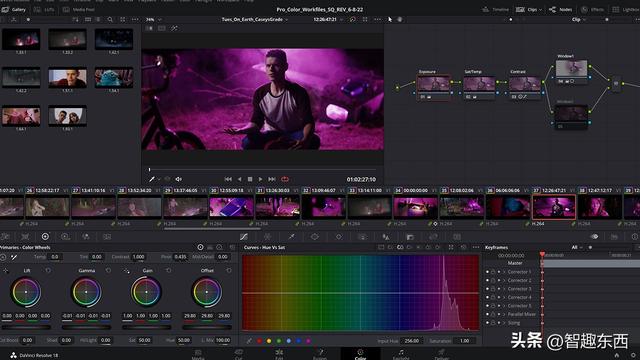Viewport: 640px width, 360px height.
Task: Expand the Parallel Mixer keyframe track
Action: 504,314
